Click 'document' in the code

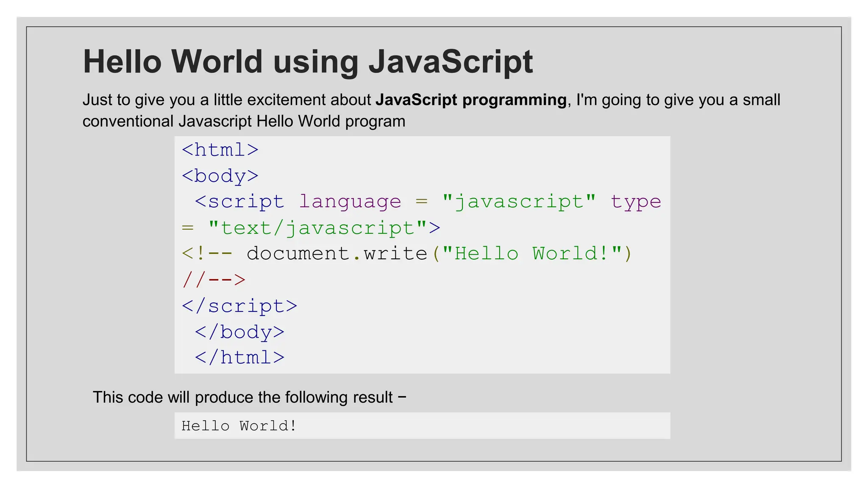(298, 254)
